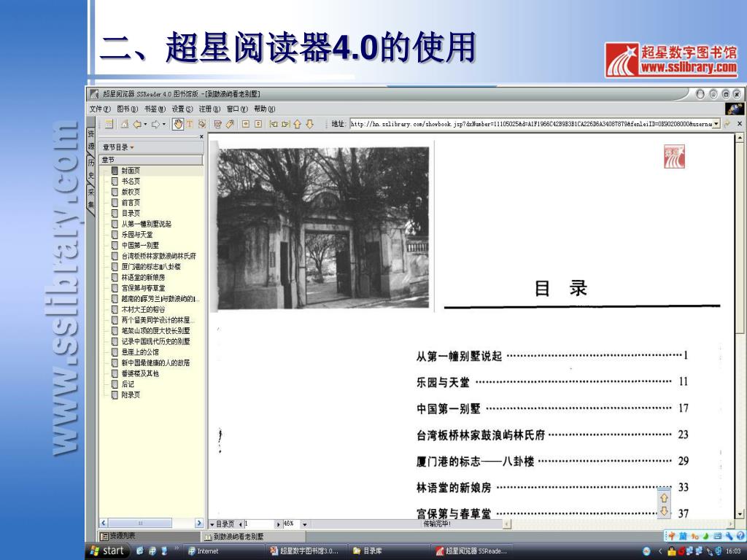Toggle the chapter panel toolbar icon

click(109, 124)
